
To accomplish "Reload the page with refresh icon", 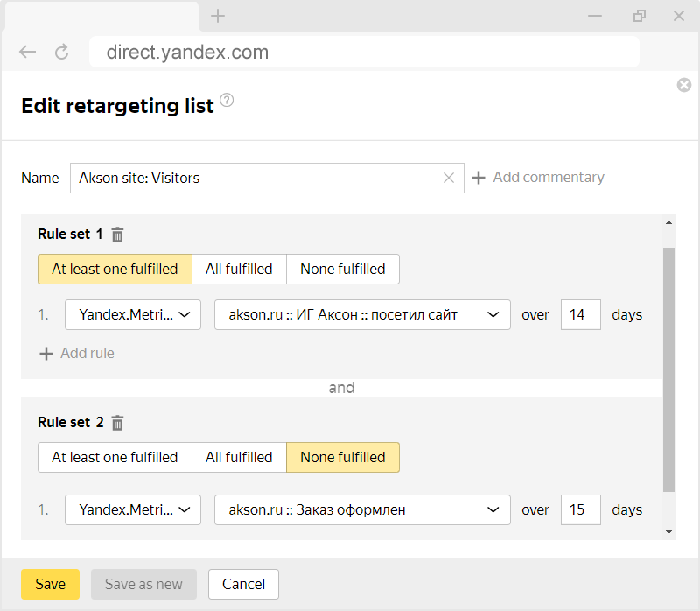I will tap(61, 53).
